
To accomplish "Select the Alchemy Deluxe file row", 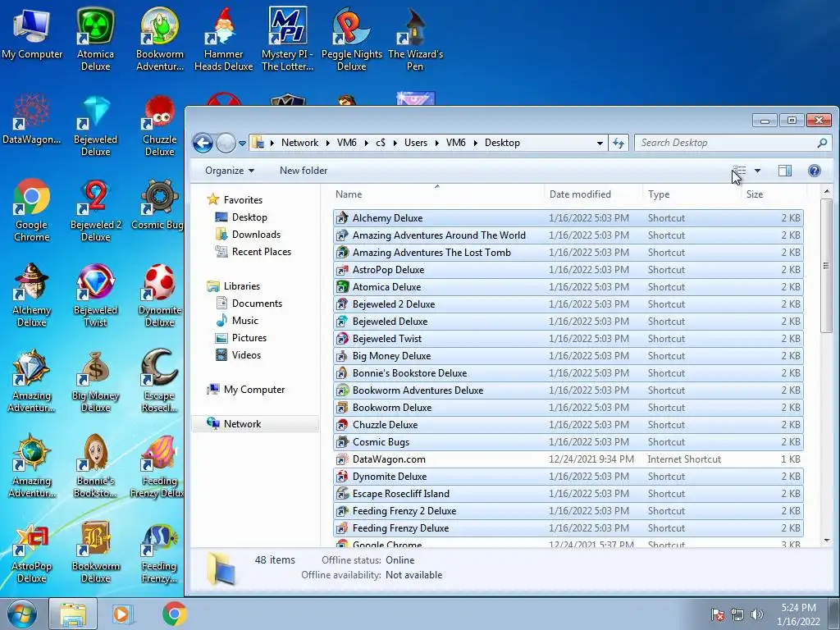I will (568, 218).
